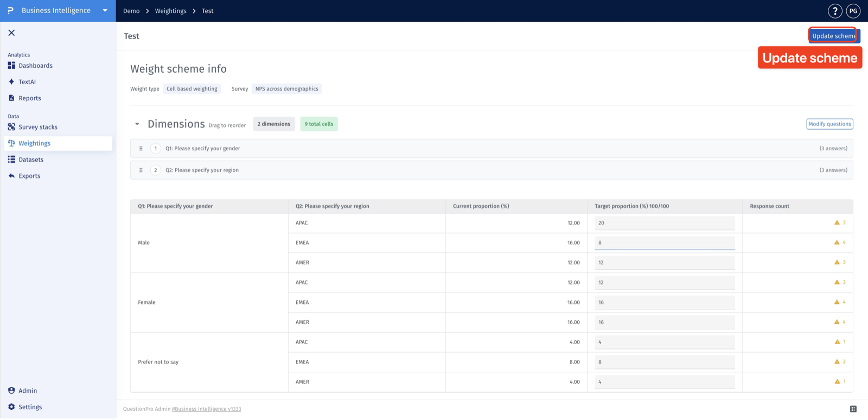Open the Business Intelligence v1333 link
The width and height of the screenshot is (868, 420).
207,409
